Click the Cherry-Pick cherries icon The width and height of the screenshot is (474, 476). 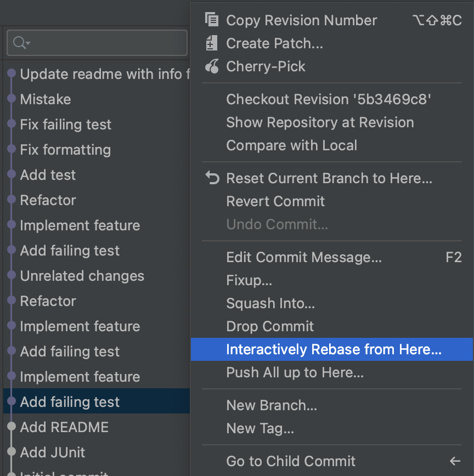[x=212, y=66]
